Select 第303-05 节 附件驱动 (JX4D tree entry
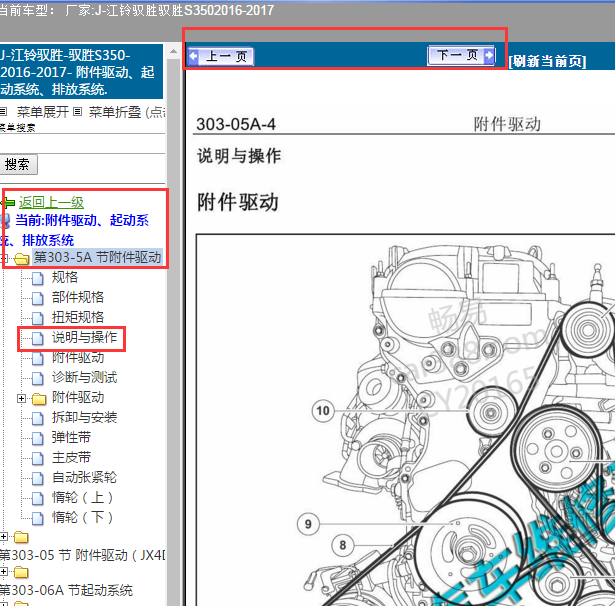 [x=82, y=555]
